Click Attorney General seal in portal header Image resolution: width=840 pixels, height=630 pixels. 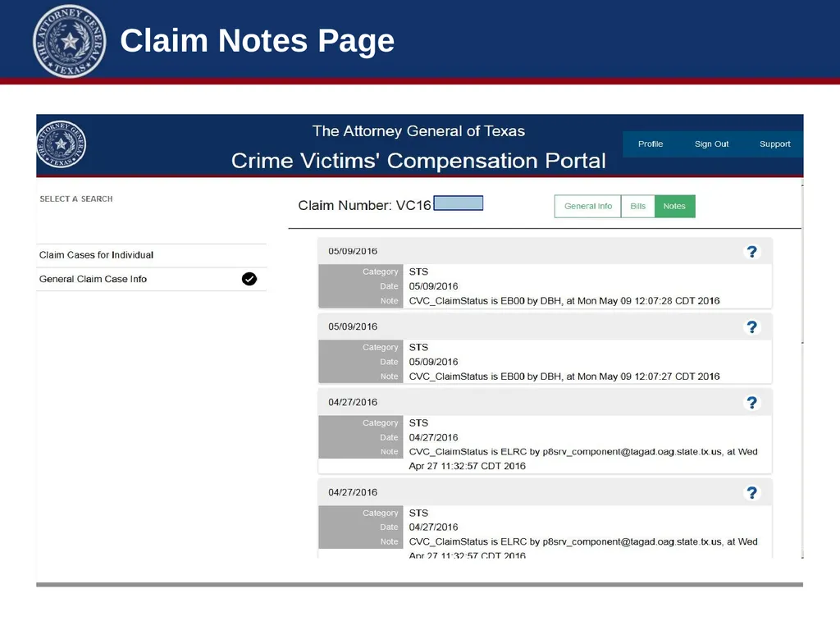pos(61,144)
